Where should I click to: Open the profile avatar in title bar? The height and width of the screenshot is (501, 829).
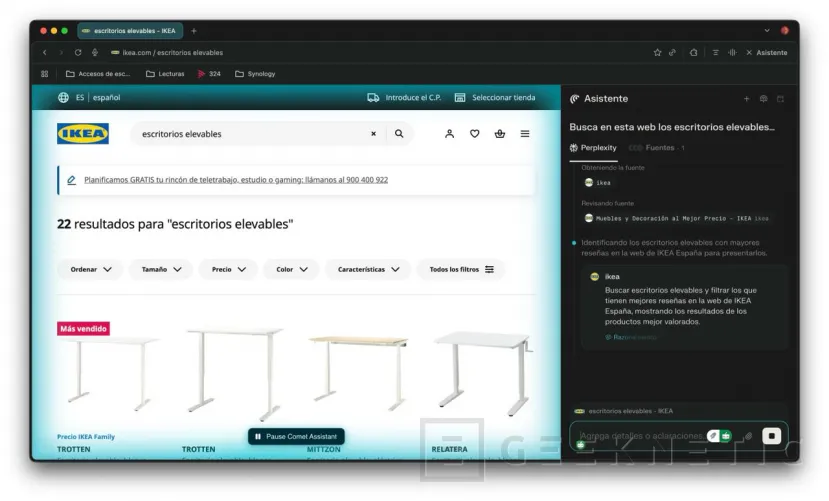785,31
